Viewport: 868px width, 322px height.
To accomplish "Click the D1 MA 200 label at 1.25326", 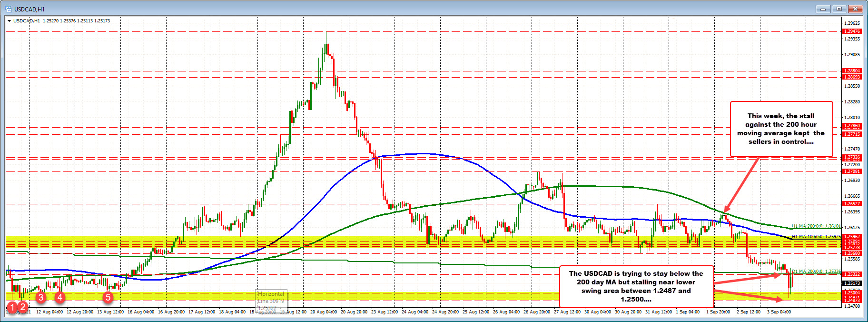I will (x=816, y=271).
